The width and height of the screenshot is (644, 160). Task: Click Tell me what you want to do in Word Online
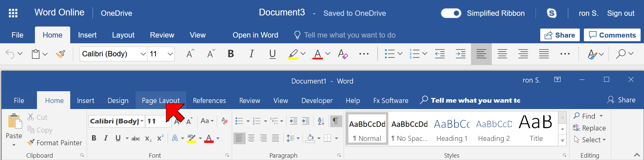(350, 35)
